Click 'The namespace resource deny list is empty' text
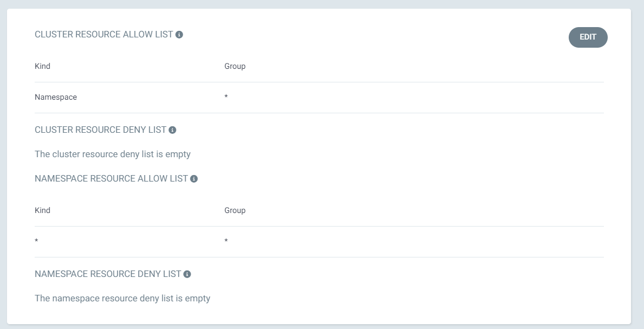Image resolution: width=644 pixels, height=329 pixels. point(122,298)
